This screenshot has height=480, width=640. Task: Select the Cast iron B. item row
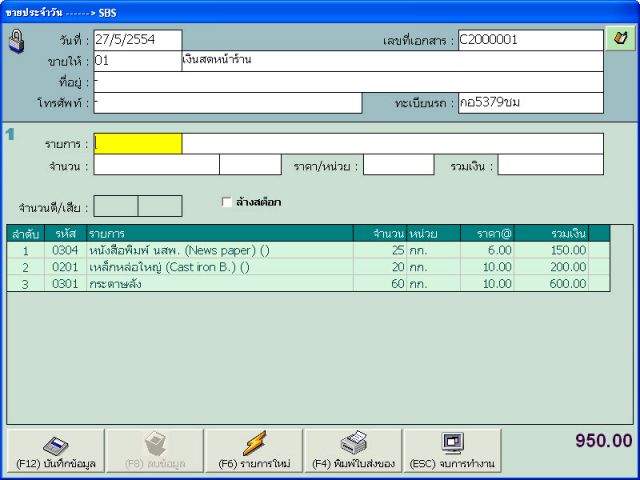308,267
